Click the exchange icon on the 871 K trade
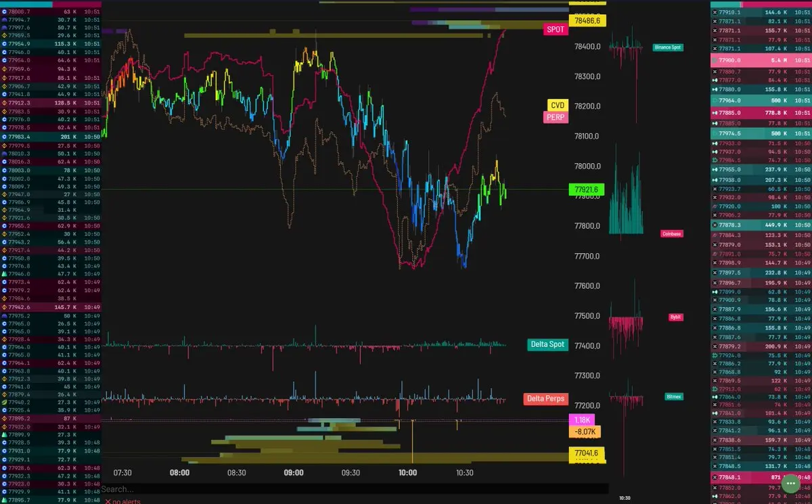 click(x=715, y=477)
